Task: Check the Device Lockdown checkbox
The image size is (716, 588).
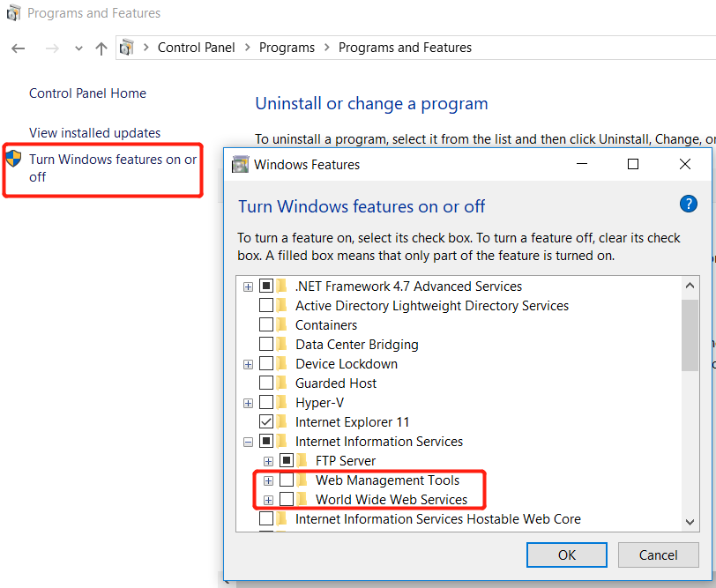Action: click(x=266, y=364)
